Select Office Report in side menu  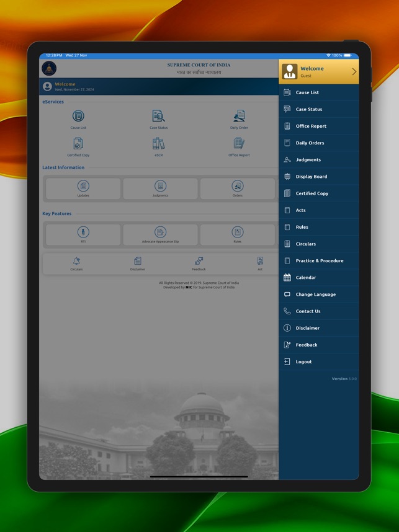click(318, 126)
